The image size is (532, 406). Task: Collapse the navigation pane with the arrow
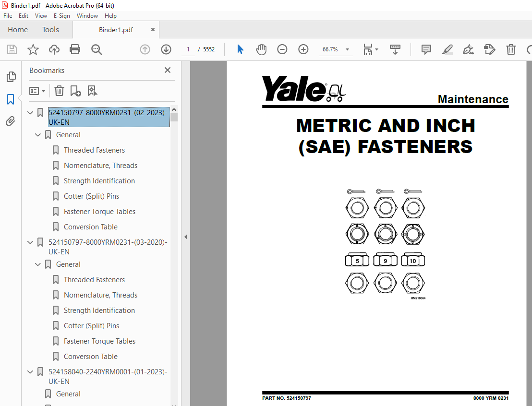pos(186,237)
